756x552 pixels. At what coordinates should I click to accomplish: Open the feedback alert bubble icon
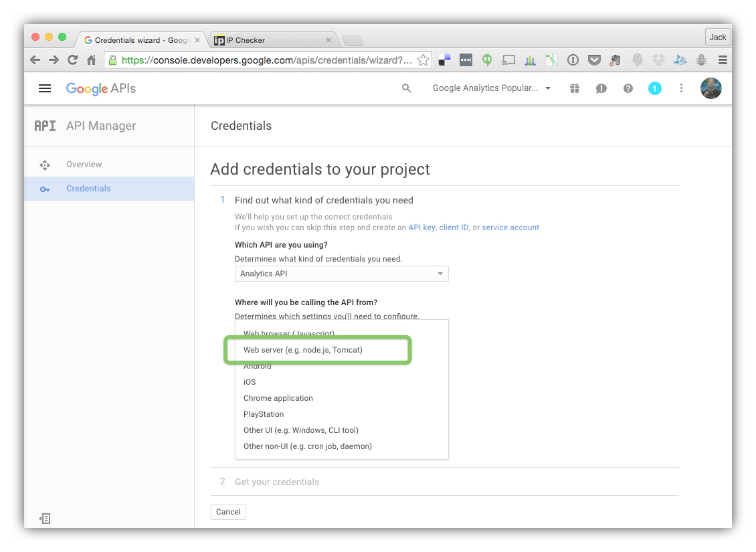[x=601, y=88]
